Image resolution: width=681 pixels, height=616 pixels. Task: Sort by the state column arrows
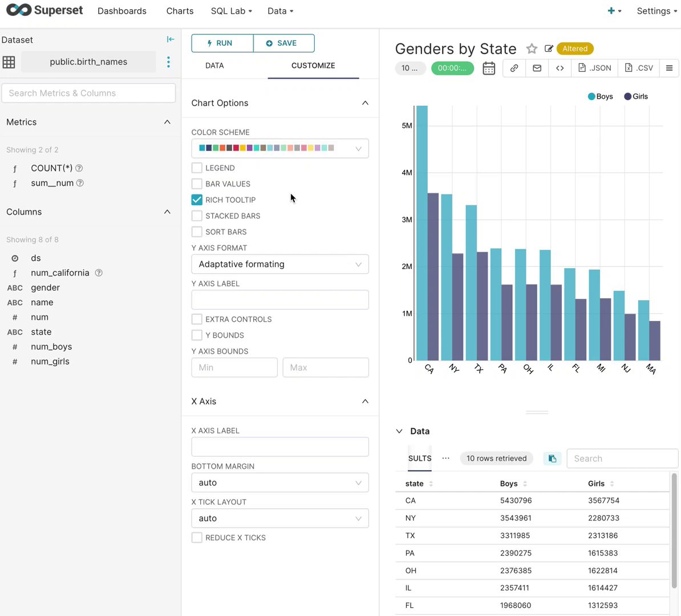point(431,484)
